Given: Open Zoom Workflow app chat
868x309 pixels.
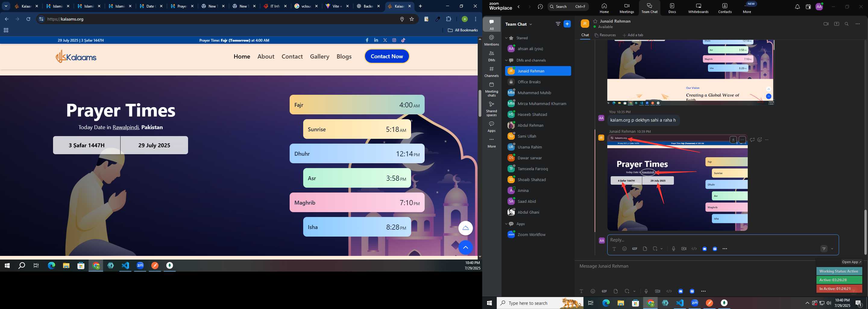Looking at the screenshot, I should coord(538,234).
